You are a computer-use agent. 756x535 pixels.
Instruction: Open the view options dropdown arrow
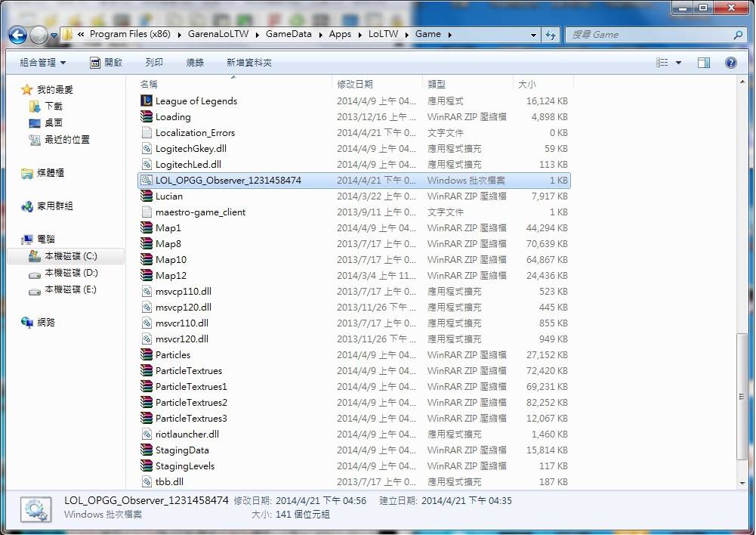tap(678, 63)
